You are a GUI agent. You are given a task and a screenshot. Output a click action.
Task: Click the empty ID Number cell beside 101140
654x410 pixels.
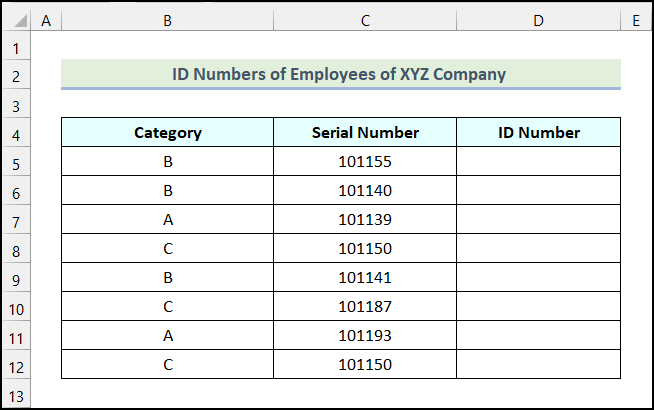[538, 191]
